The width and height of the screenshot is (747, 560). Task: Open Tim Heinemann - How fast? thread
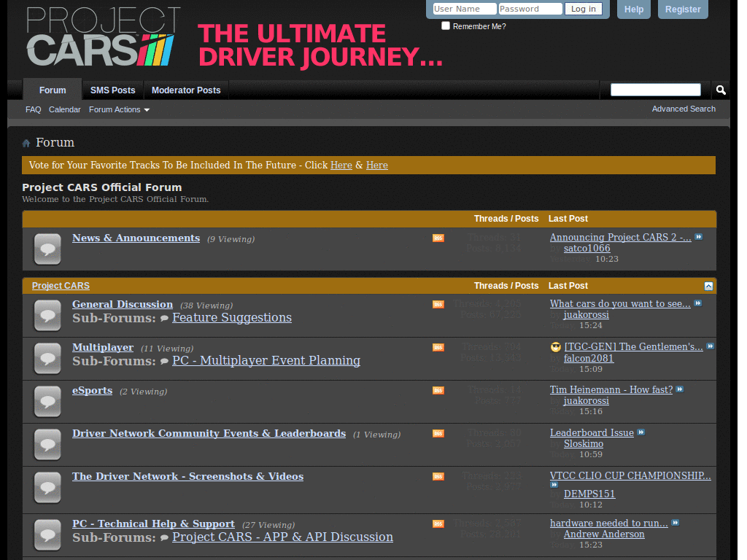click(611, 389)
